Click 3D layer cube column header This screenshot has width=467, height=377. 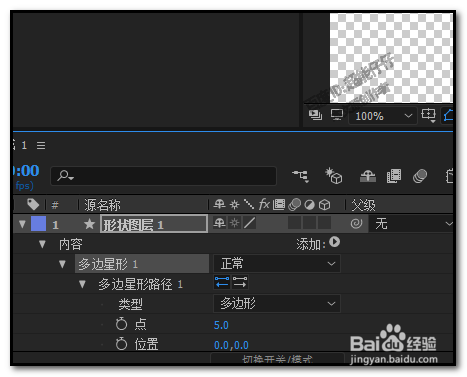[x=324, y=205]
